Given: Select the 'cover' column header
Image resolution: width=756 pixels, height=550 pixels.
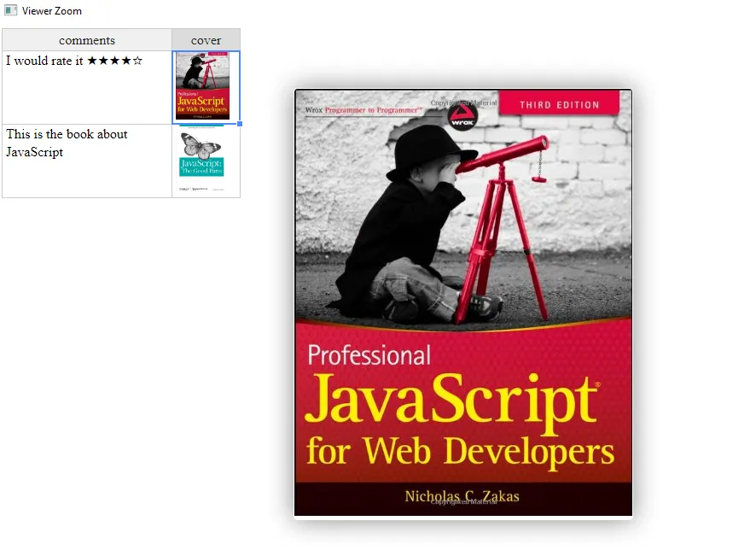Looking at the screenshot, I should point(206,40).
